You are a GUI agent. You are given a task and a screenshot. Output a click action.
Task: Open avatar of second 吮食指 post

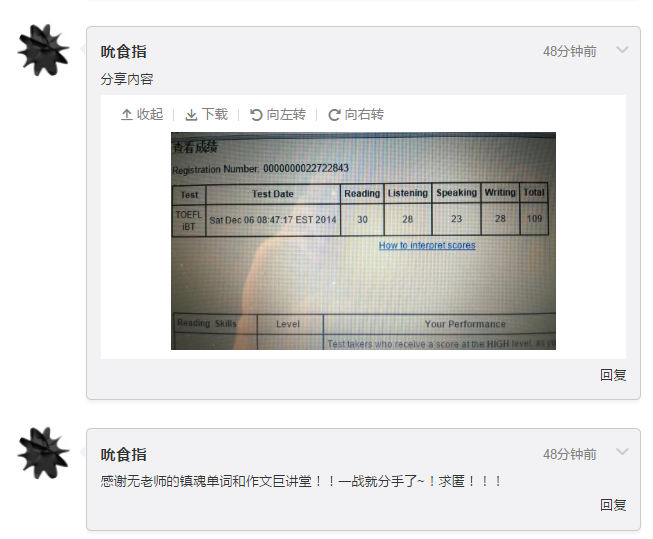[x=43, y=453]
